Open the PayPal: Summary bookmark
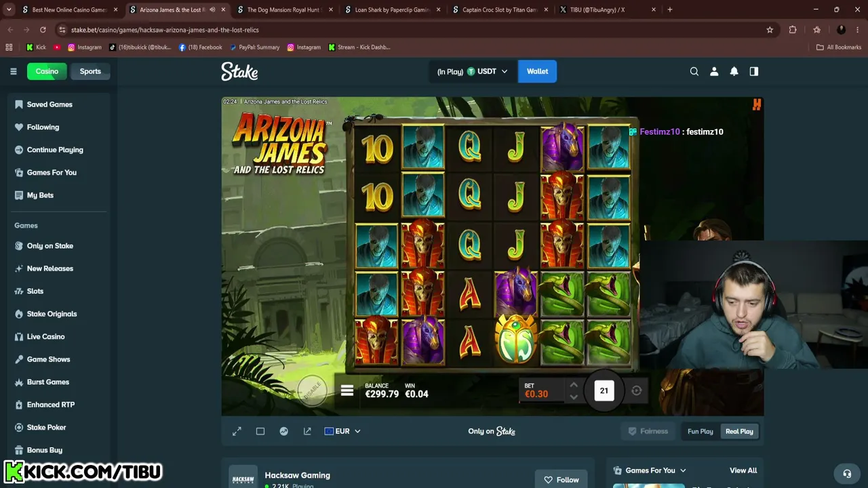Image resolution: width=868 pixels, height=488 pixels. point(254,47)
